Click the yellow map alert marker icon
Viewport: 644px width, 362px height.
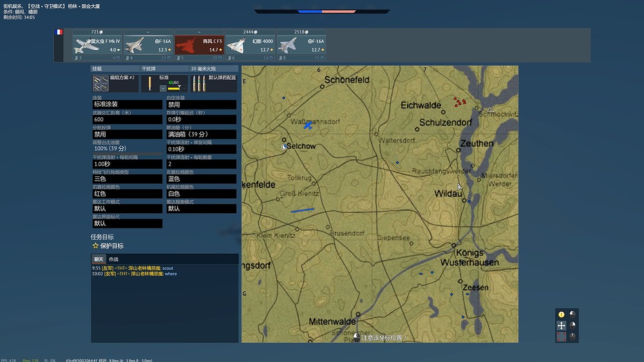click(x=561, y=314)
